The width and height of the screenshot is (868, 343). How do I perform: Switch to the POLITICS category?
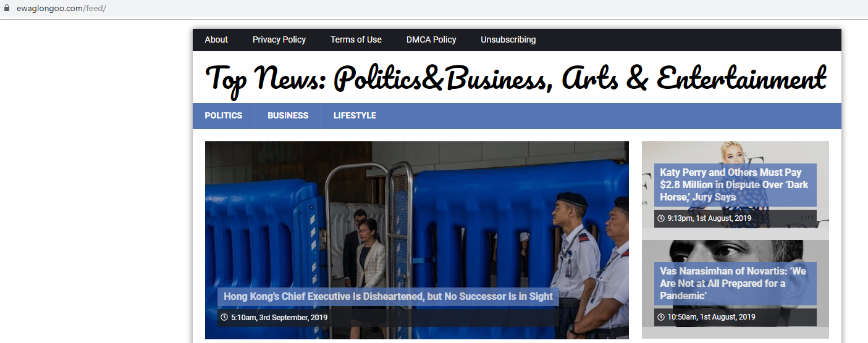click(x=224, y=115)
